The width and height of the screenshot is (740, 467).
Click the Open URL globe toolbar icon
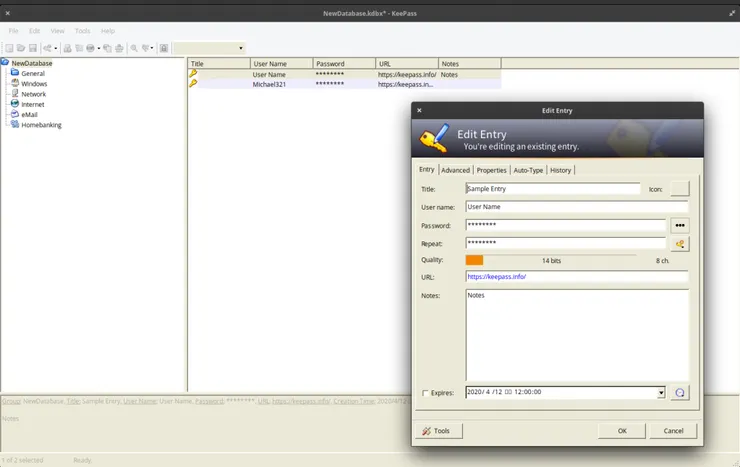(x=91, y=48)
